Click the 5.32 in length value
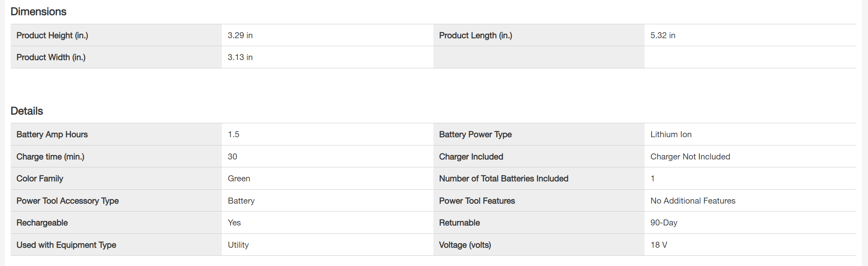868x266 pixels. (662, 35)
